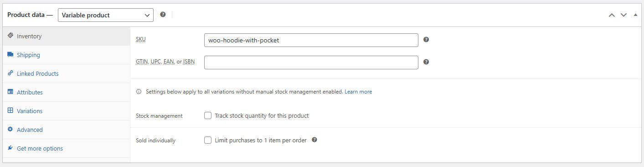Show GTIN, UPC, EAN help tooltip
Image resolution: width=644 pixels, height=167 pixels.
pos(426,62)
